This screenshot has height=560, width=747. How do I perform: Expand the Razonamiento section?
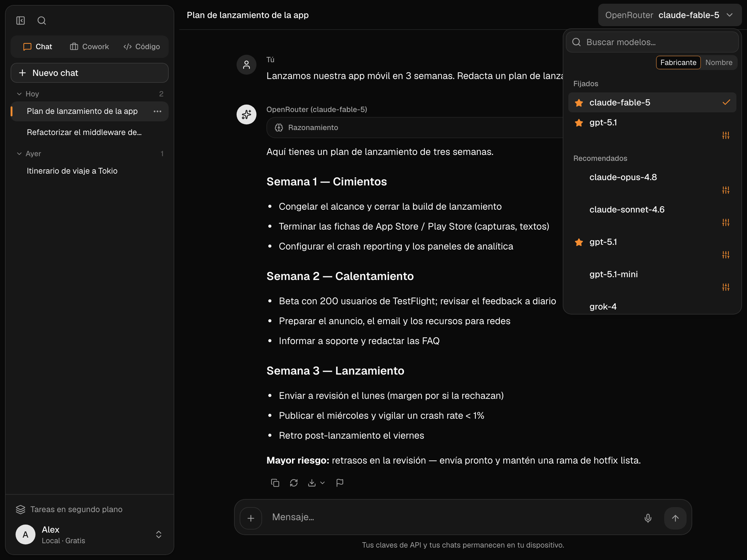click(415, 128)
